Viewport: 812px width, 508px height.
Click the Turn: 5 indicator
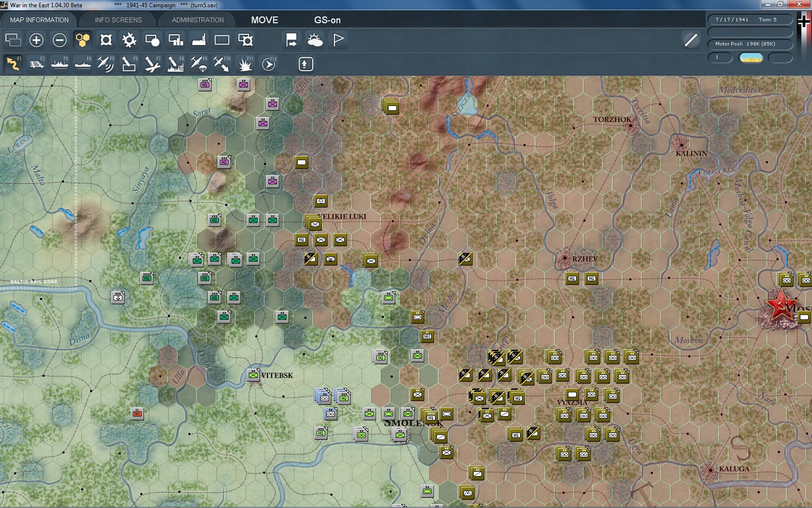[x=768, y=20]
